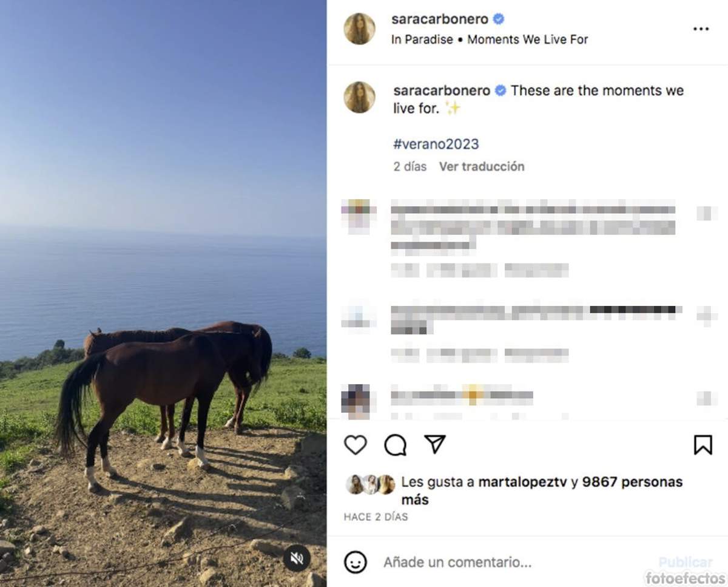728x587 pixels.
Task: Click the header profile picture
Action: 360,29
